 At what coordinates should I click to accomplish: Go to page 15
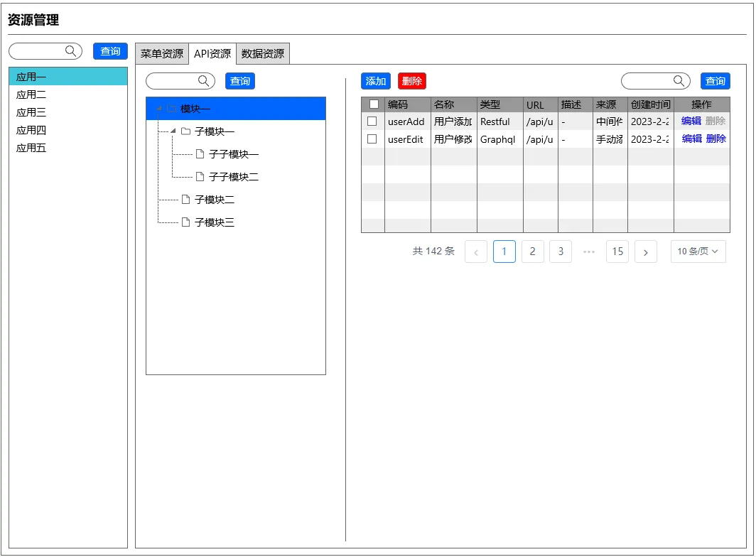point(617,252)
